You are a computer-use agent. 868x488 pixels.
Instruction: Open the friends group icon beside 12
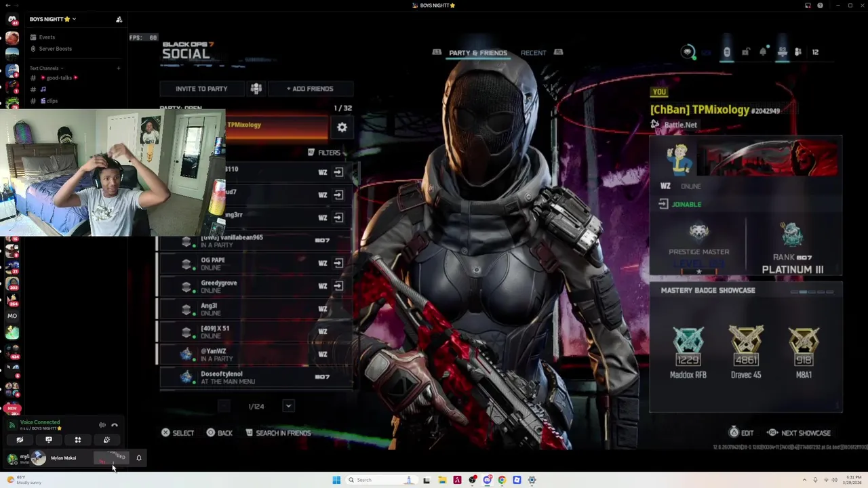point(798,52)
